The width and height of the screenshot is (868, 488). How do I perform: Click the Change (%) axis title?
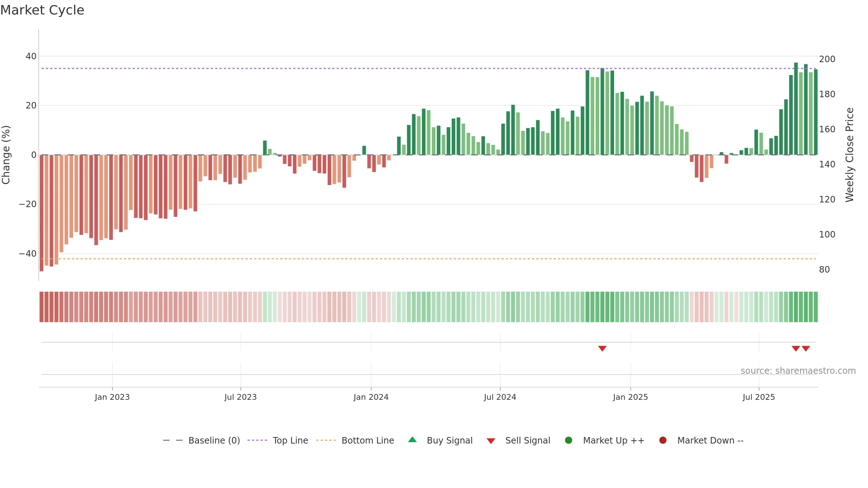(x=6, y=155)
